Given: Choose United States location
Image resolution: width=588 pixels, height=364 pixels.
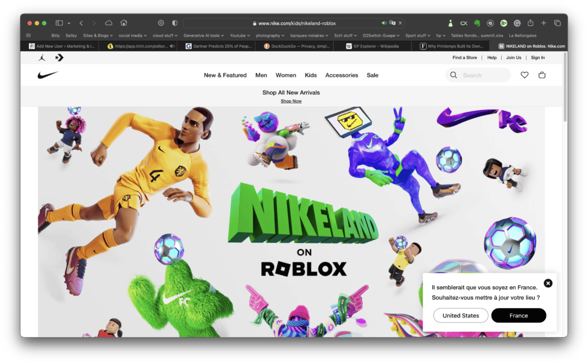Looking at the screenshot, I should (461, 316).
